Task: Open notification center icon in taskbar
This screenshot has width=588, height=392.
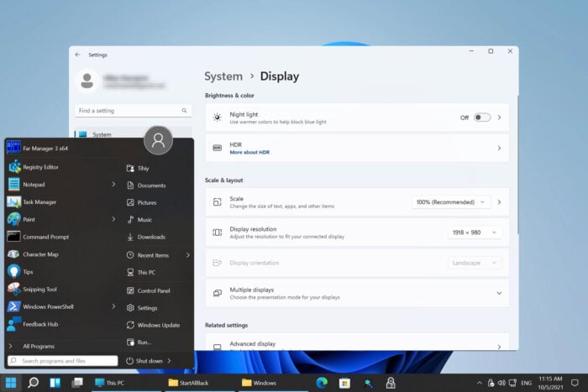Action: tap(575, 383)
